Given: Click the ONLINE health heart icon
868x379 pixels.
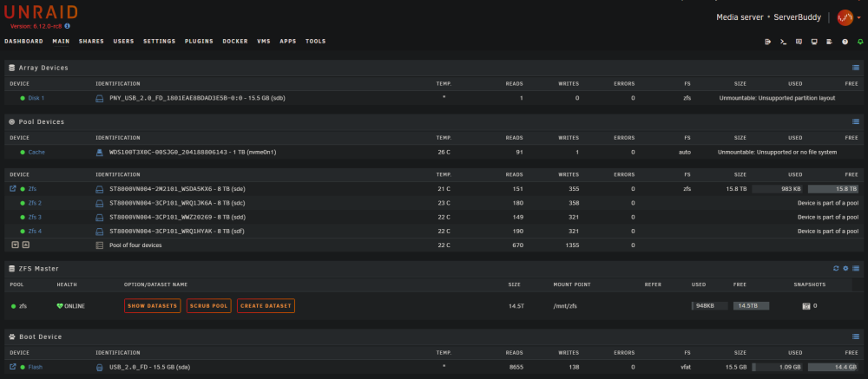Looking at the screenshot, I should [x=60, y=306].
